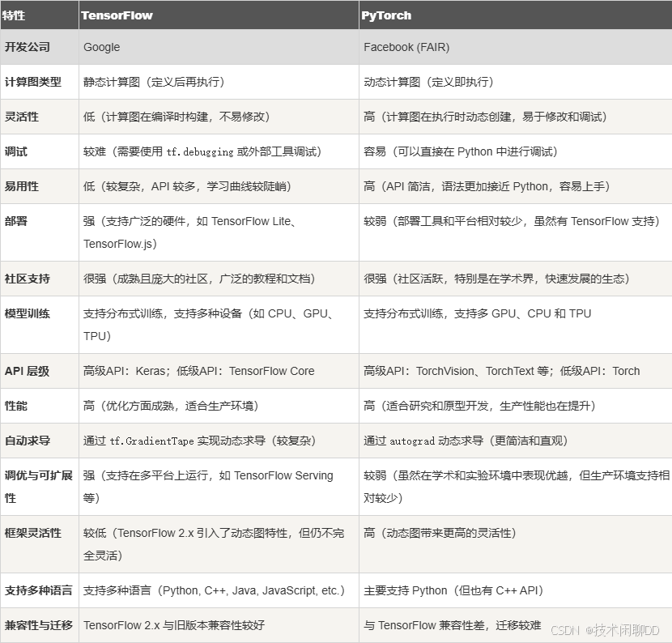
Task: Click cell 成熟且庞大的社区
Action: click(x=219, y=279)
